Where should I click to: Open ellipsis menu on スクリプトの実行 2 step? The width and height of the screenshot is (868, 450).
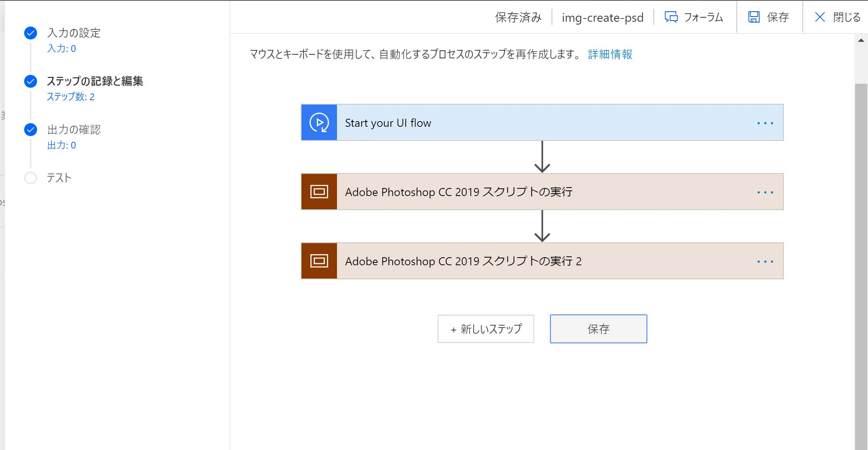[765, 262]
